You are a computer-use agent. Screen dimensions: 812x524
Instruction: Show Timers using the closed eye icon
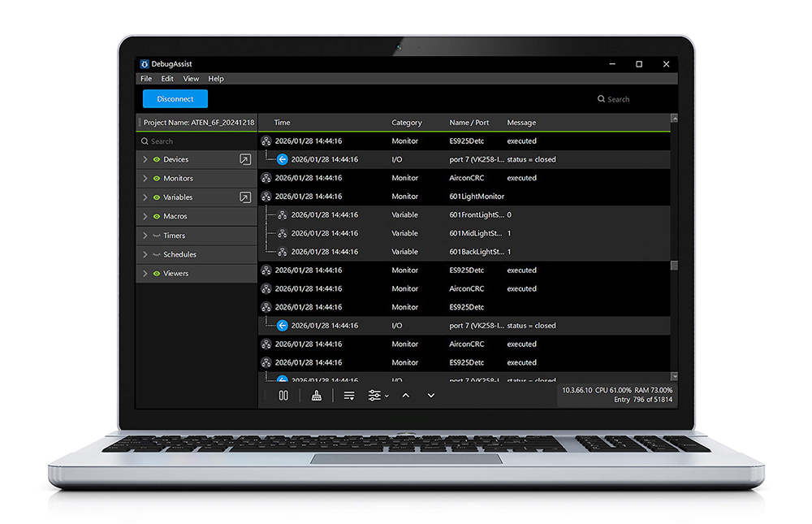pos(157,236)
